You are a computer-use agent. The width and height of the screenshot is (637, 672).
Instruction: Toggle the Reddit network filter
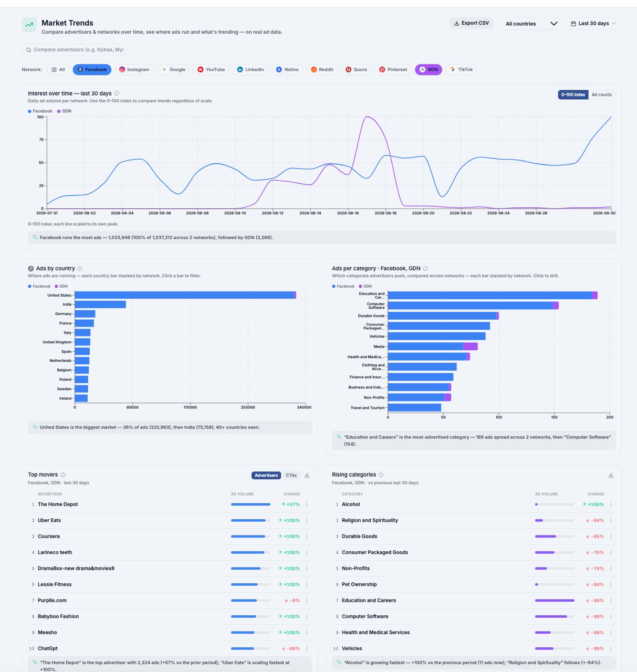[x=322, y=70]
